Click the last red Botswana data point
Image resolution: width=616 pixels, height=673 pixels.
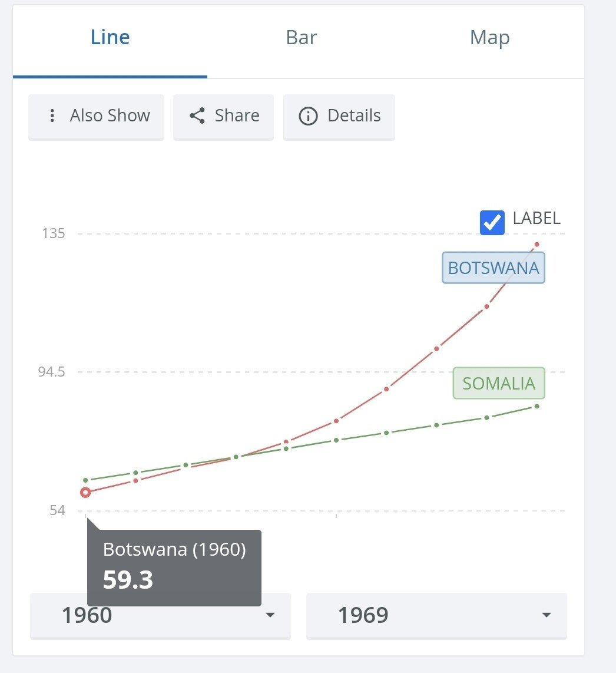pyautogui.click(x=536, y=244)
